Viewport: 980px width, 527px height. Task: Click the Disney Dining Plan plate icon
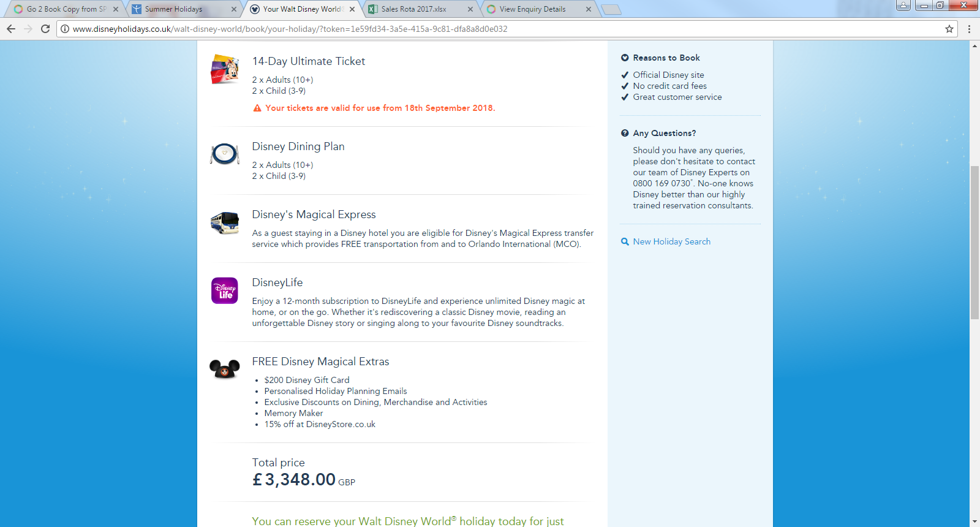coord(225,154)
